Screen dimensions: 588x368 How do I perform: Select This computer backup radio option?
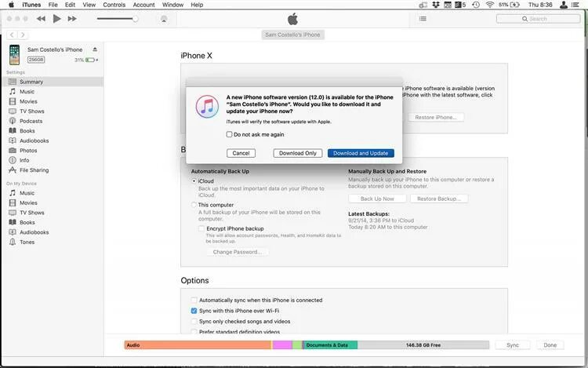(194, 205)
